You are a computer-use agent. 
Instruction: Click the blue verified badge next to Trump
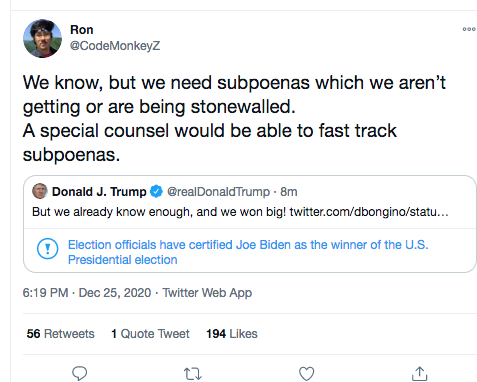(x=156, y=191)
